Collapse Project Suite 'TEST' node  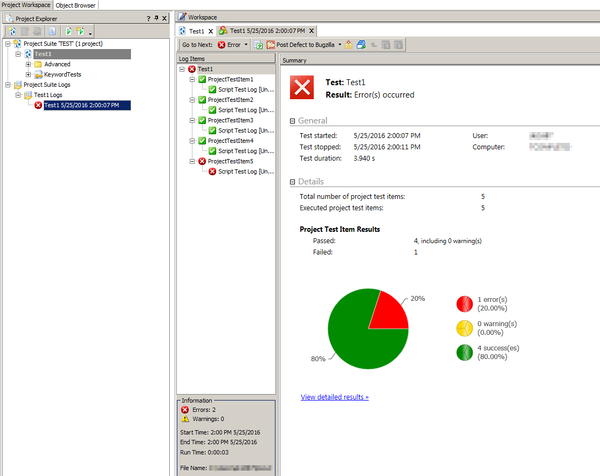pos(8,44)
